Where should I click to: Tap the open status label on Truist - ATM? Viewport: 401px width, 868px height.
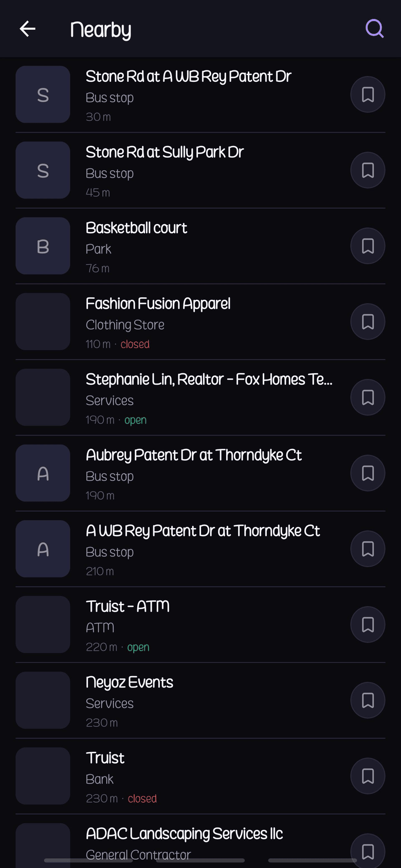(x=138, y=647)
